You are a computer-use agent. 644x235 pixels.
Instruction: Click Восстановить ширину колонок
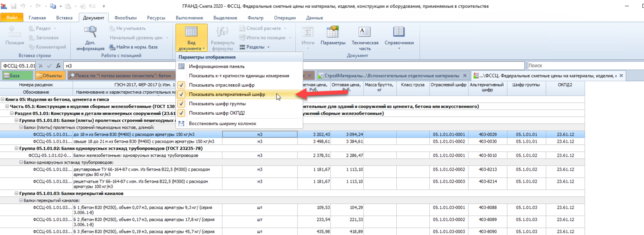(x=222, y=123)
